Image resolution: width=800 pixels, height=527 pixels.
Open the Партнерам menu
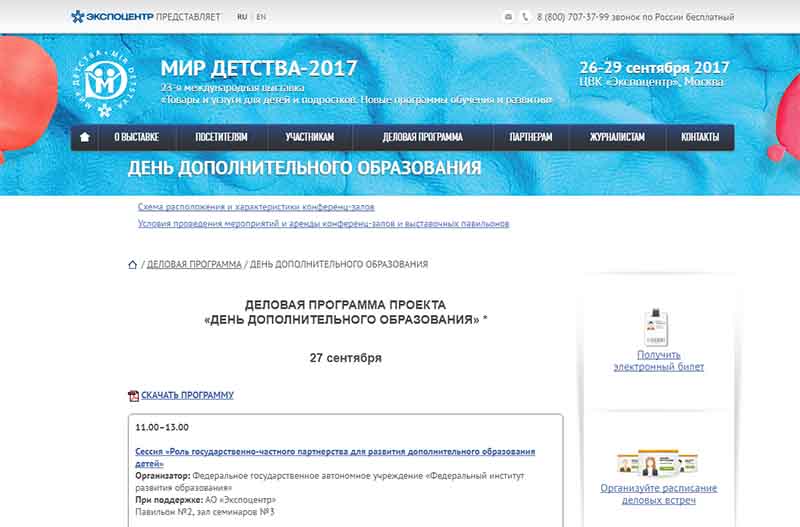point(531,137)
